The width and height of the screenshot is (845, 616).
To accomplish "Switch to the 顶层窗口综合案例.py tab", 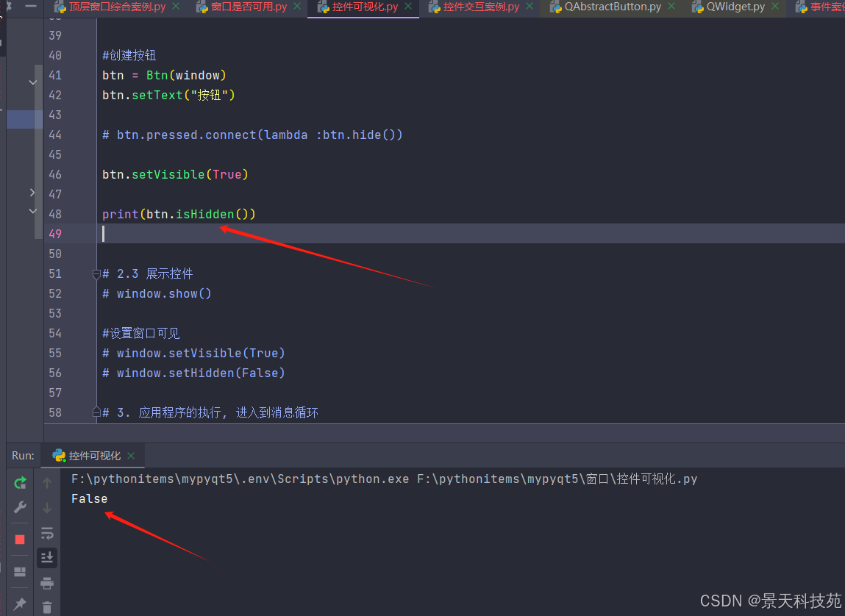I will click(117, 7).
